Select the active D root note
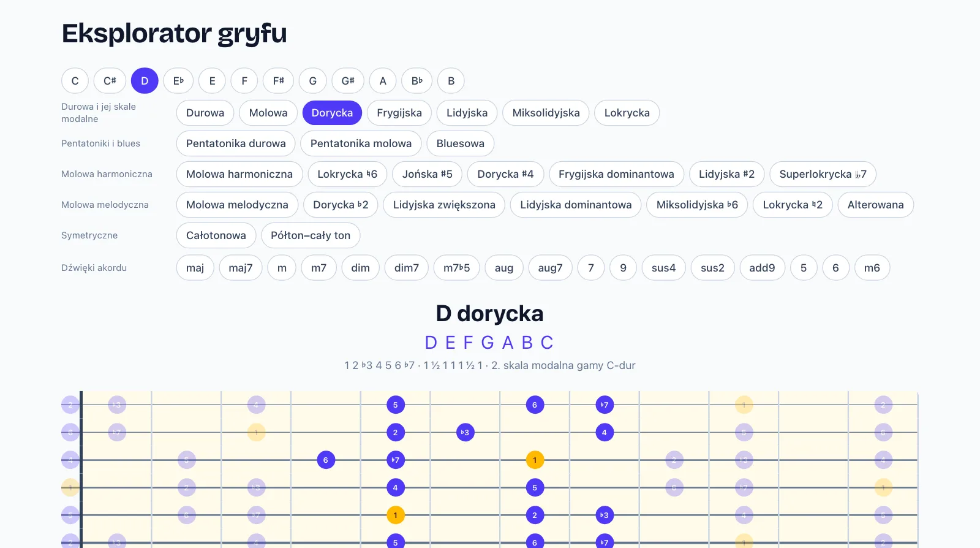The width and height of the screenshot is (980, 548). [145, 81]
